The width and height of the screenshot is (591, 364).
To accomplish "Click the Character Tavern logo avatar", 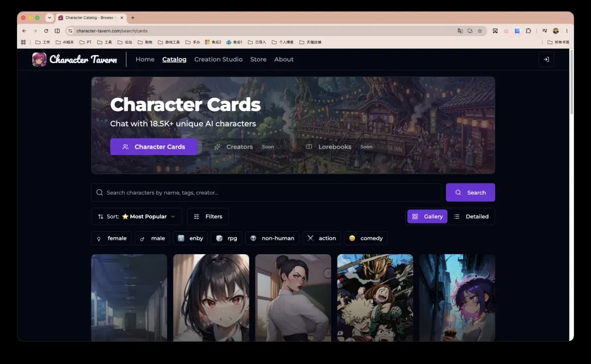I will 39,60.
